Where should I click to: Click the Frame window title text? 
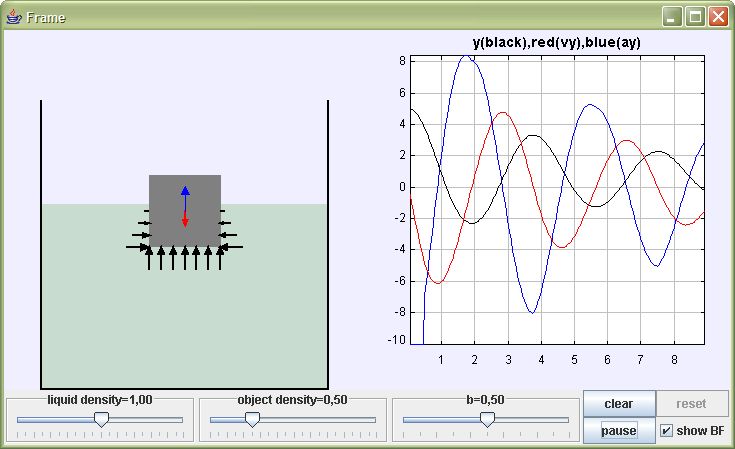coord(45,18)
